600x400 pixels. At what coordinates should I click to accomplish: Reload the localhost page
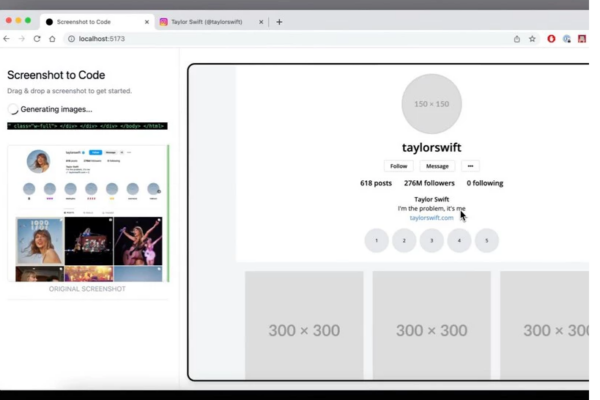coord(37,39)
